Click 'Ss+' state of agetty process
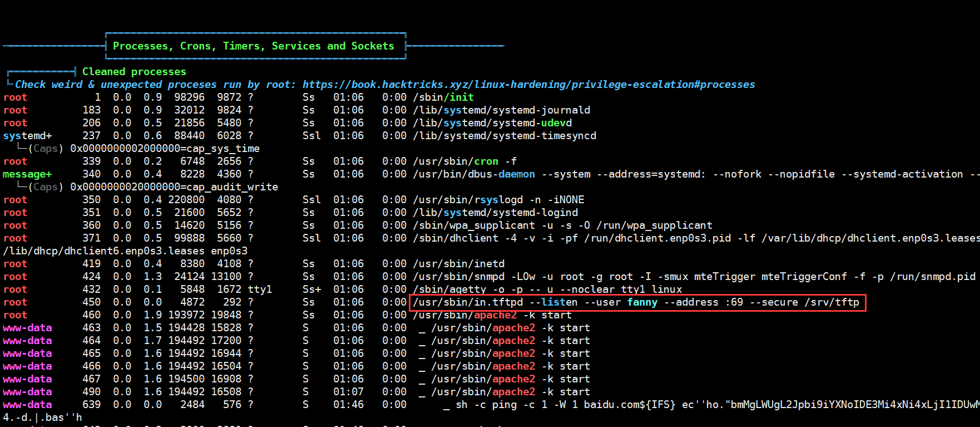 (311, 289)
